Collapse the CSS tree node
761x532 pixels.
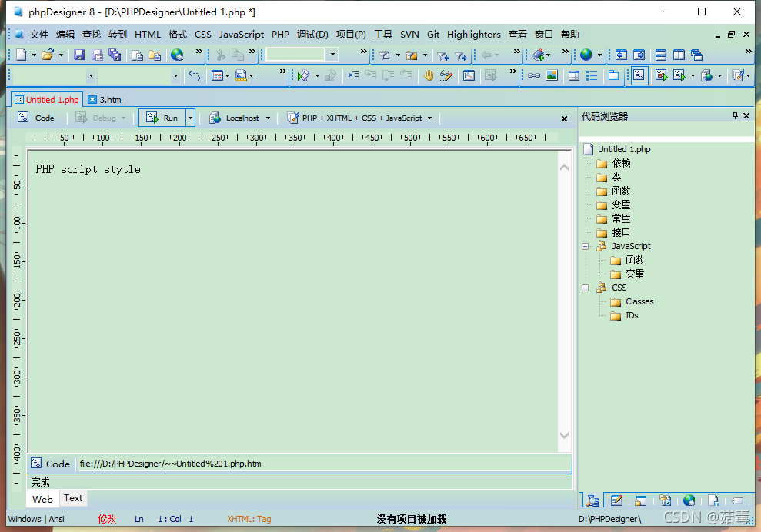click(586, 288)
